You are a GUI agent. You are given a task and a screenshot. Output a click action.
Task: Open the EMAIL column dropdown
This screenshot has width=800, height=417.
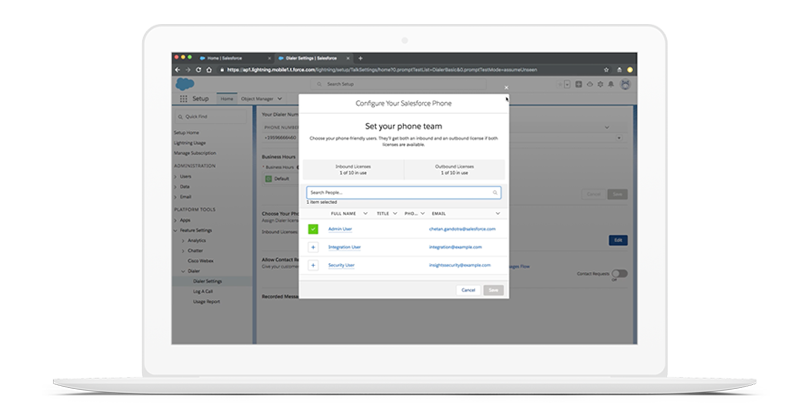point(498,213)
